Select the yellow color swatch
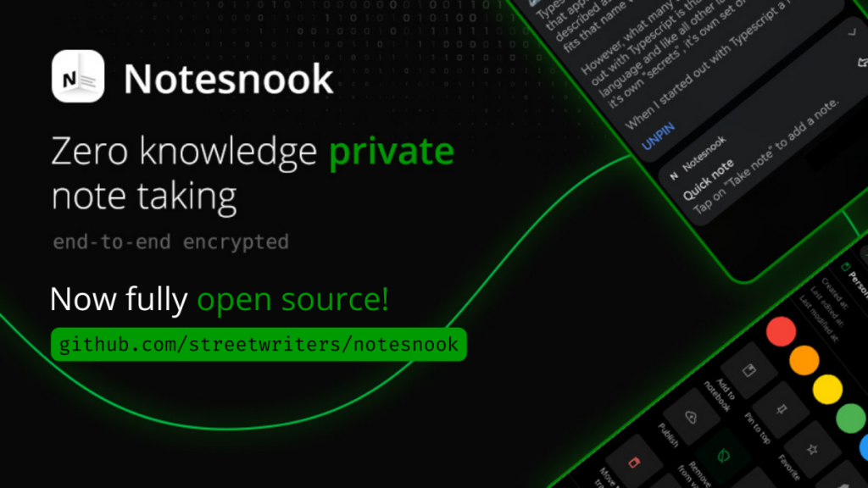Screen dimensions: 868x488 coord(827,389)
